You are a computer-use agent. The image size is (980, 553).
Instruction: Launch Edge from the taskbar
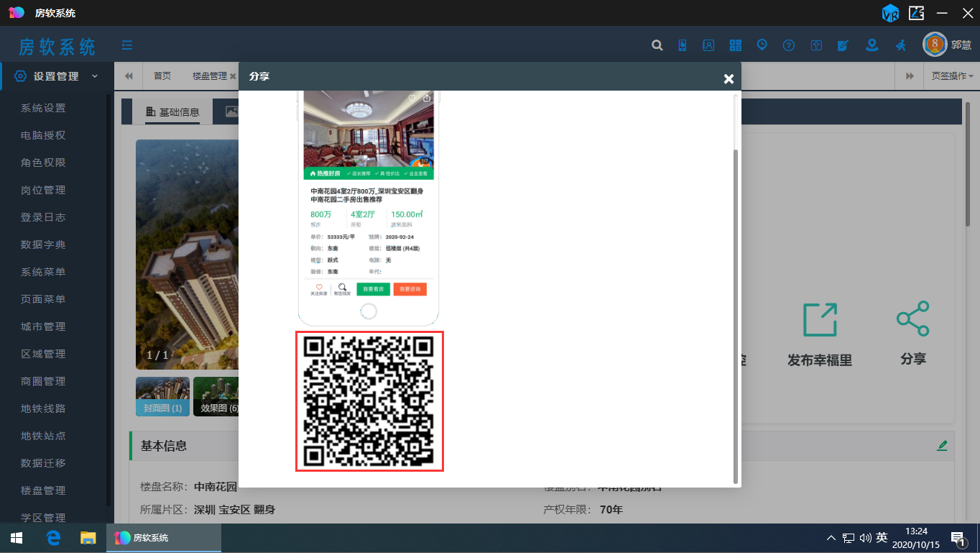point(53,538)
